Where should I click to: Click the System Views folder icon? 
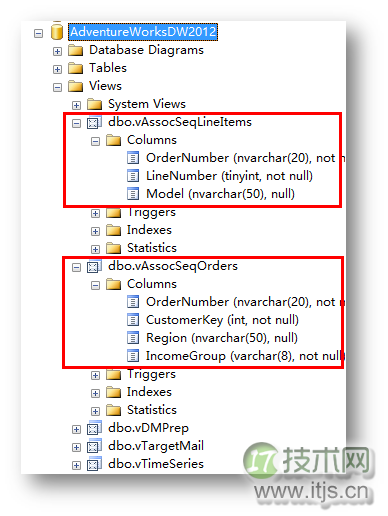click(x=95, y=105)
